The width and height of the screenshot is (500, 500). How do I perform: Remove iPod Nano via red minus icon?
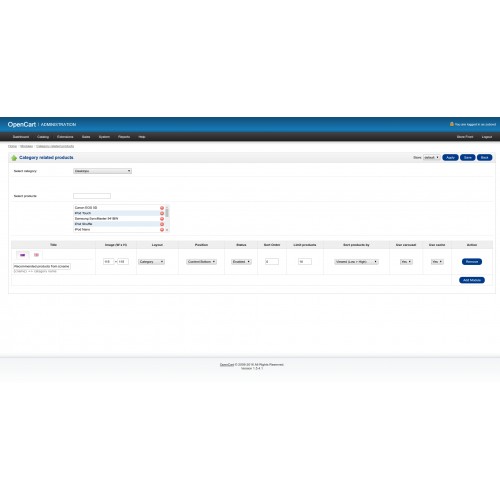(x=162, y=230)
